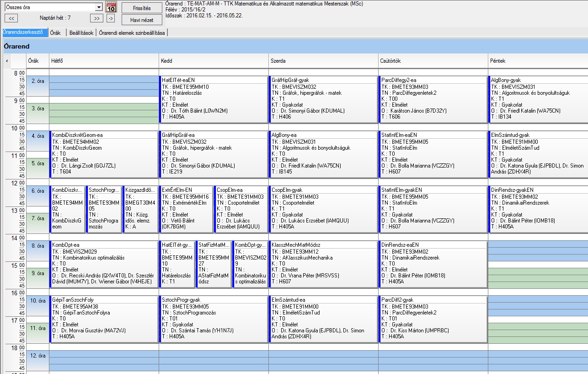Select the ElmSzámtud-ea class on Szerda

click(x=323, y=319)
